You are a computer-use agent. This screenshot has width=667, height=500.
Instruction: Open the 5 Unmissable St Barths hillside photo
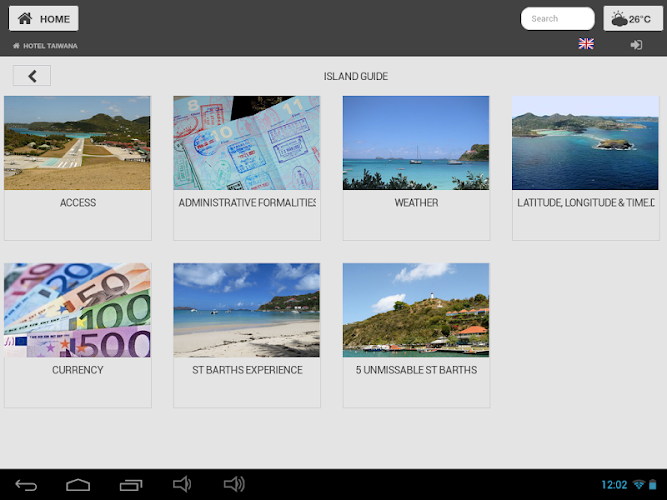416,310
